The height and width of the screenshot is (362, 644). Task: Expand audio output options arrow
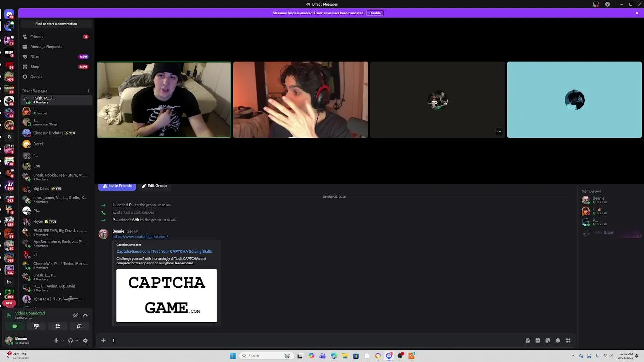[x=76, y=341]
